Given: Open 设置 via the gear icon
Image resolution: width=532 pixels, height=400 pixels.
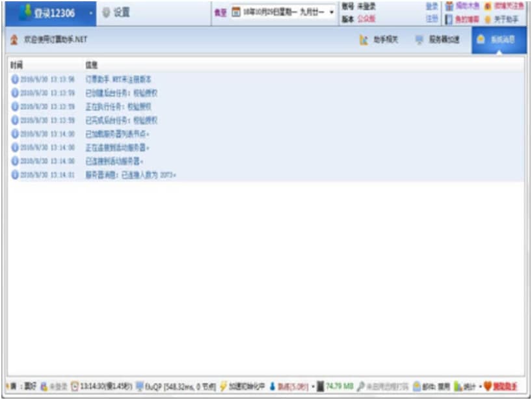Looking at the screenshot, I should click(x=106, y=12).
